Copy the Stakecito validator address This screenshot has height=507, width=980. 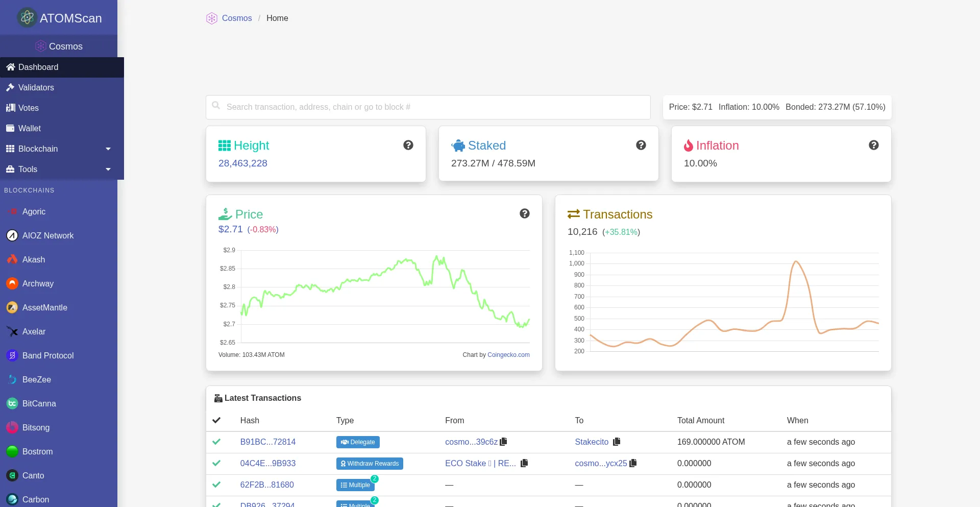point(617,442)
